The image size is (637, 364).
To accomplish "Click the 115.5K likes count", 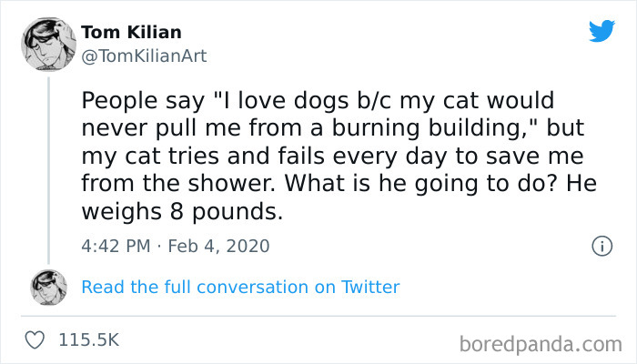I will [89, 339].
